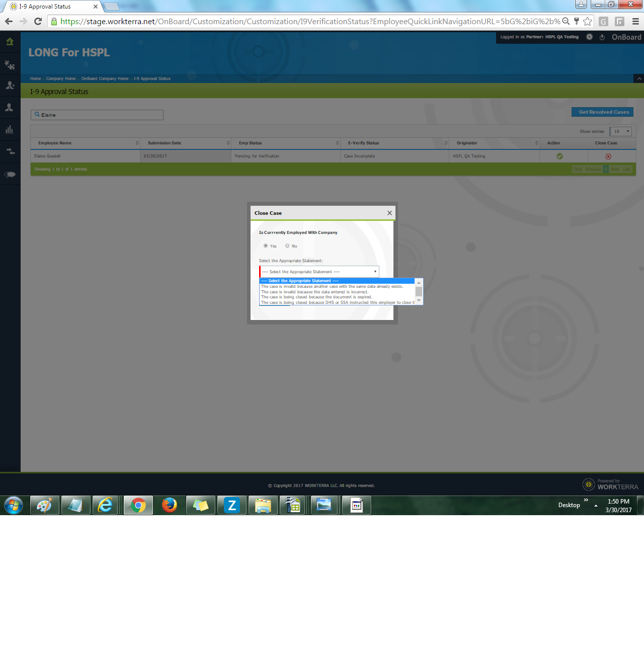Select No for currently employed

point(287,246)
